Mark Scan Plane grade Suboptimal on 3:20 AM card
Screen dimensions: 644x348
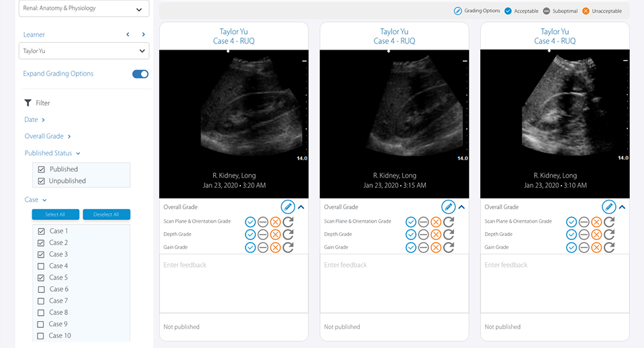pos(263,222)
